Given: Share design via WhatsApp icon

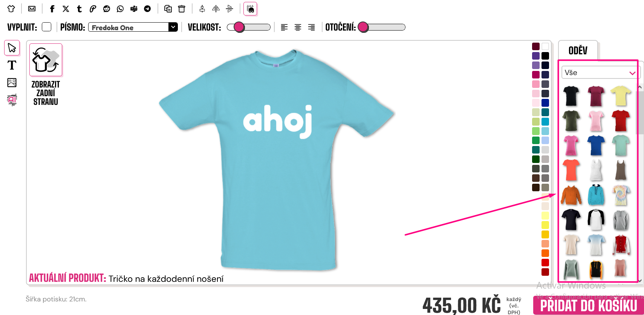Looking at the screenshot, I should (x=120, y=9).
